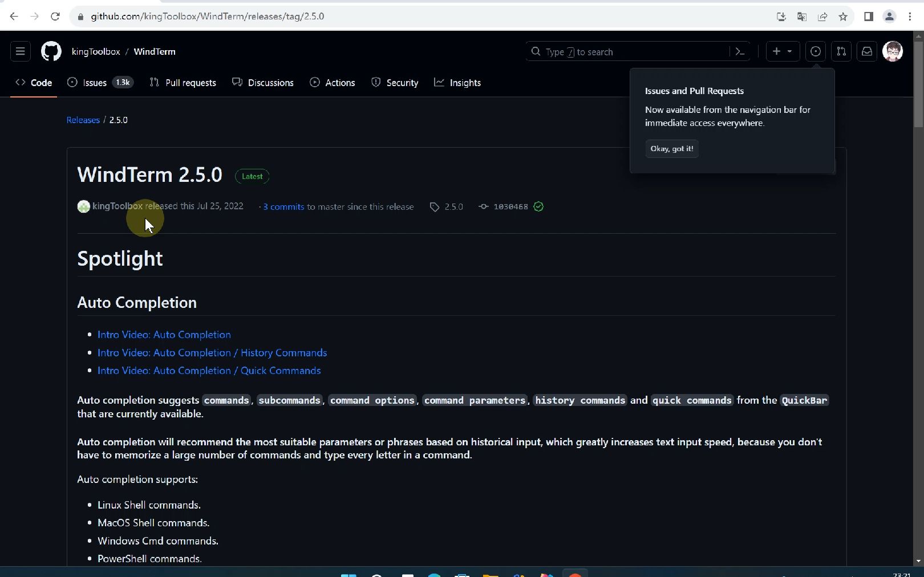Screen dimensions: 924x577
Task: Click the scrollbar down arrow
Action: 918,561
